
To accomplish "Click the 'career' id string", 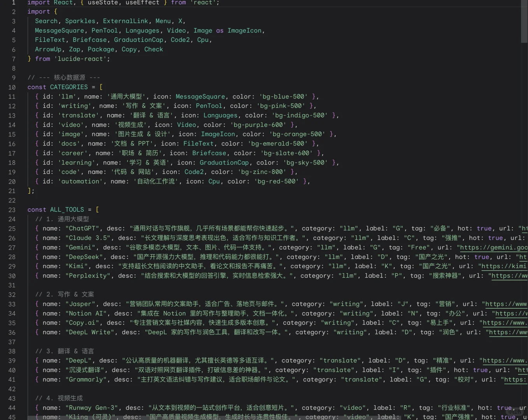I will tap(73, 153).
